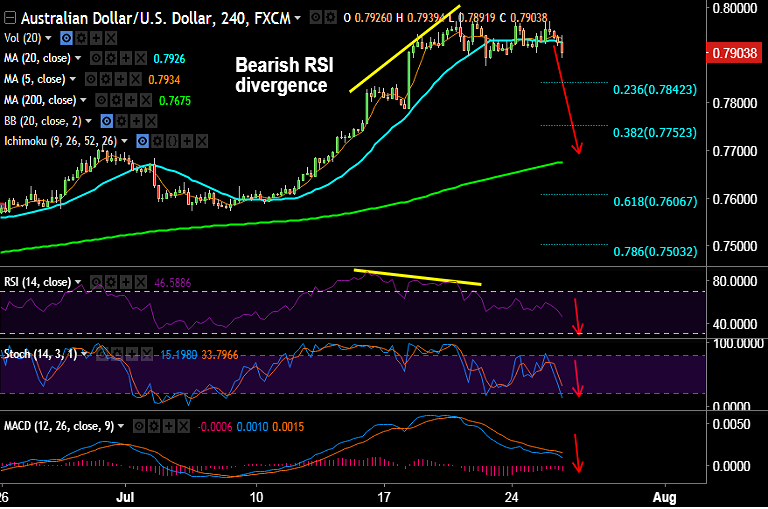Click the red current price label 0.79038
Viewport: 768px width, 509px height.
(x=734, y=53)
